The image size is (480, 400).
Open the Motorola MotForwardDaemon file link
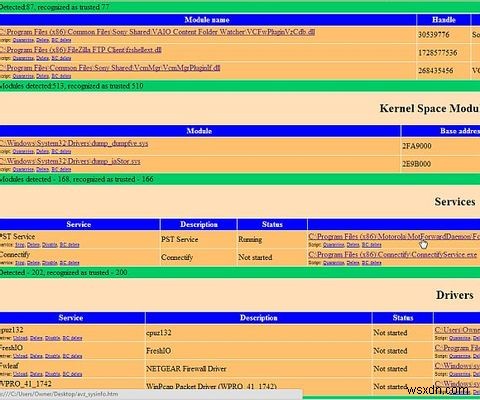click(394, 237)
